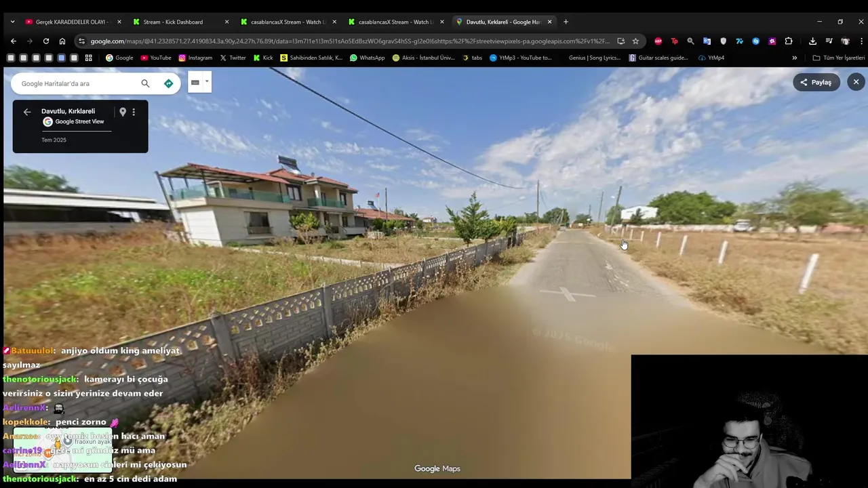Show browser downloads
This screenshot has height=488, width=868.
coord(812,41)
